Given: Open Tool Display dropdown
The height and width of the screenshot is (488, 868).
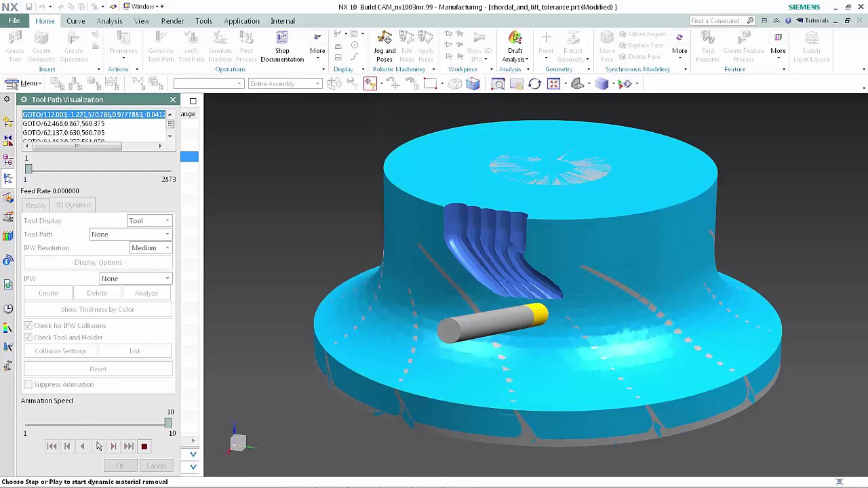Looking at the screenshot, I should pos(149,221).
